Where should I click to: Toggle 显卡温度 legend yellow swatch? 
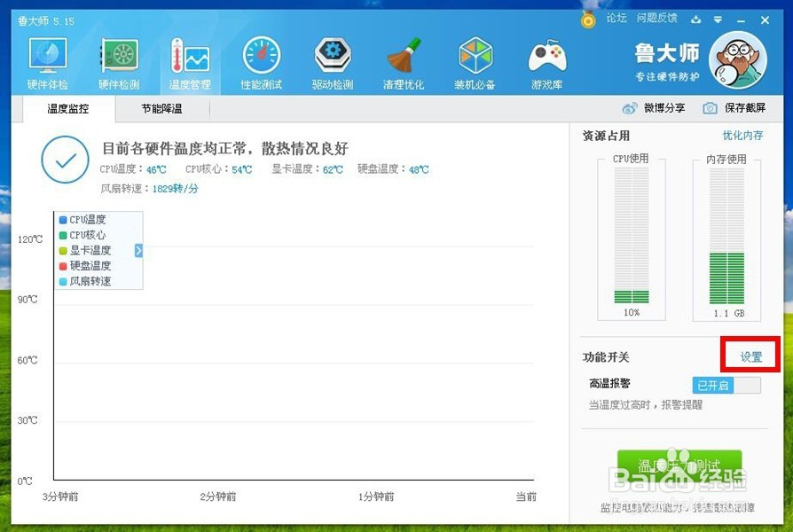(63, 251)
